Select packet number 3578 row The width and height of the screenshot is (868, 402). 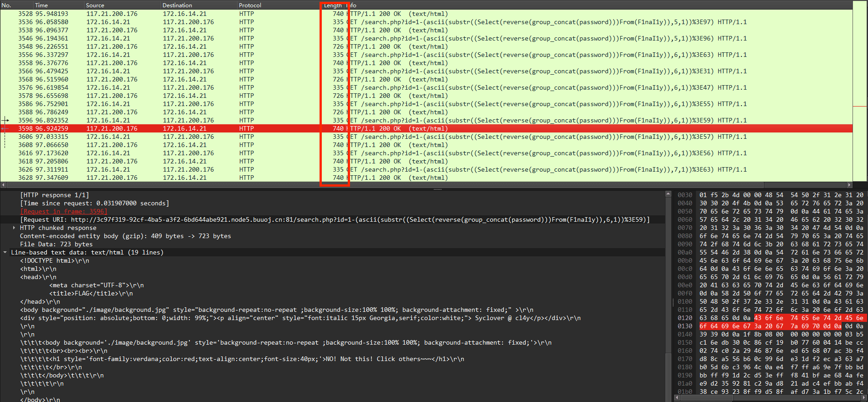click(426, 96)
